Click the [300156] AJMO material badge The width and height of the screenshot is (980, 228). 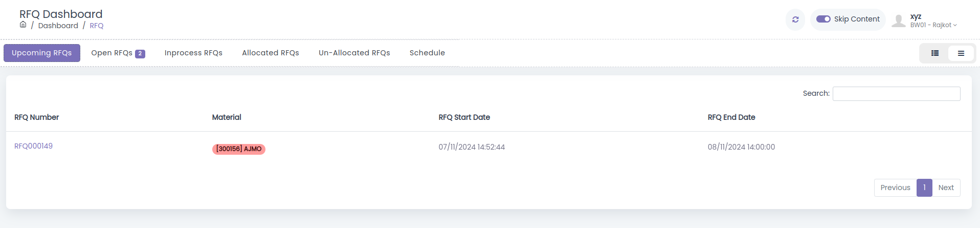pos(239,149)
